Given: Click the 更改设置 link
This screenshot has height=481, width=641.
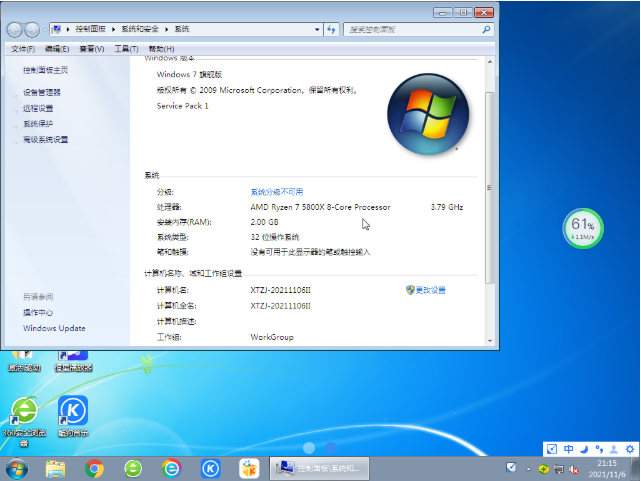Looking at the screenshot, I should point(430,290).
